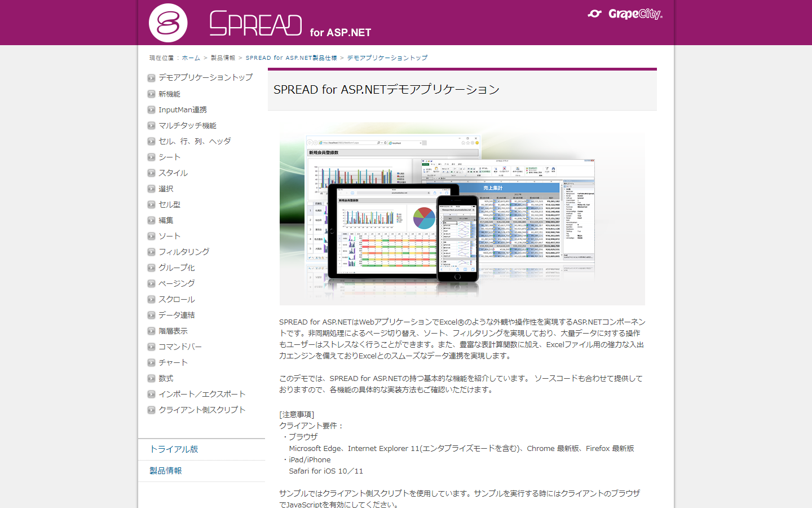Click arrow icon beside ソート

[x=151, y=236]
